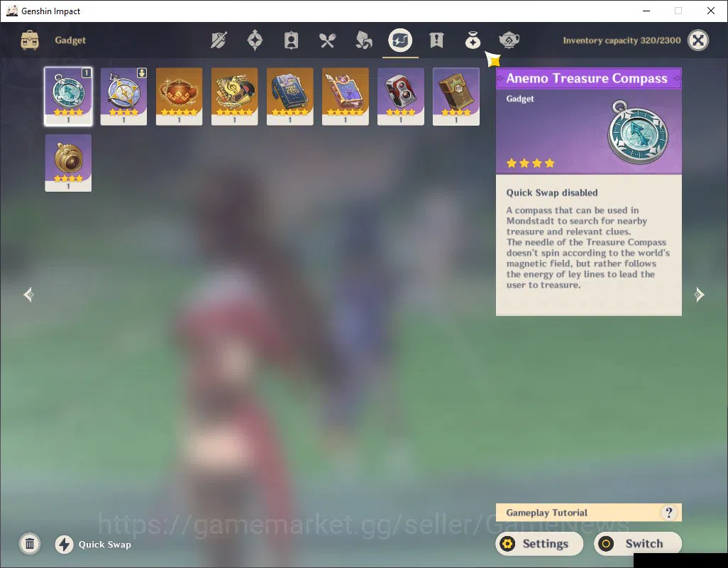Click the 'Gadget' header label
The height and width of the screenshot is (568, 728).
[x=70, y=40]
